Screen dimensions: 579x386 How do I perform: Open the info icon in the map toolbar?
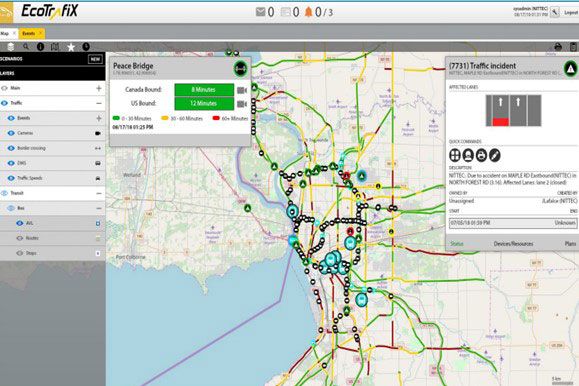(x=40, y=47)
